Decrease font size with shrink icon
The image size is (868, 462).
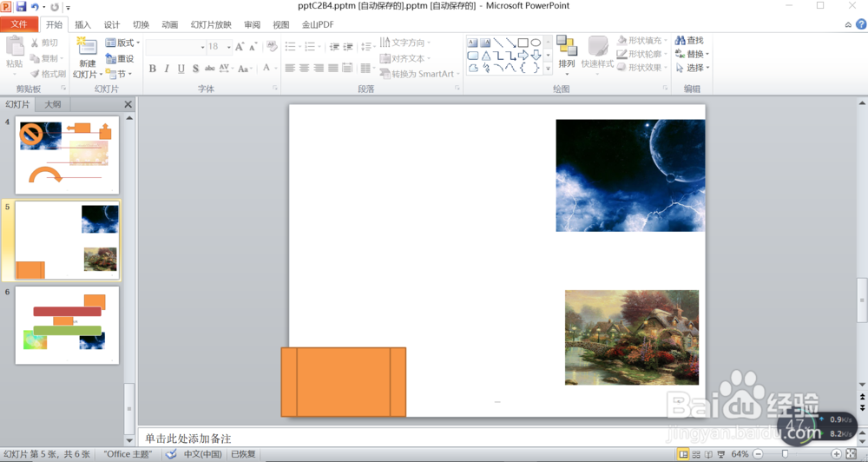coord(253,47)
